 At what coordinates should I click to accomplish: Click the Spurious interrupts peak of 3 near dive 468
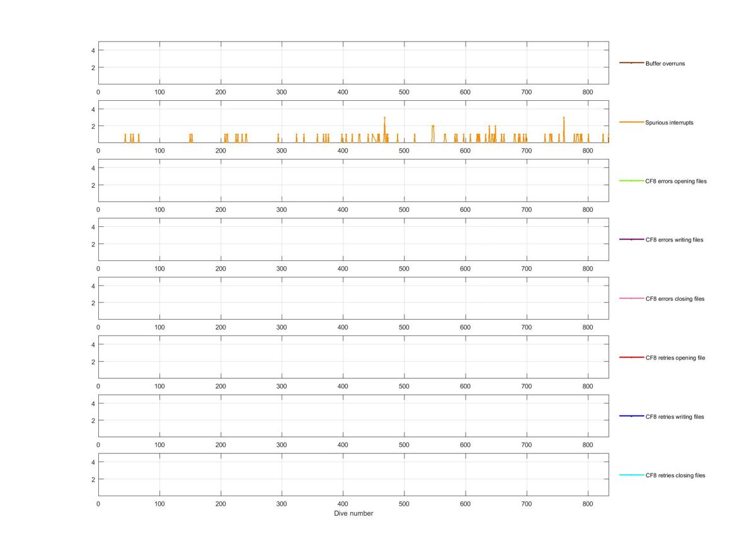pos(384,118)
